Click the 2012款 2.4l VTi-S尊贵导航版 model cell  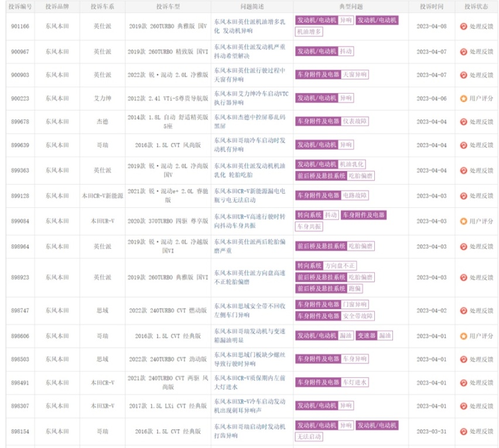[x=168, y=98]
